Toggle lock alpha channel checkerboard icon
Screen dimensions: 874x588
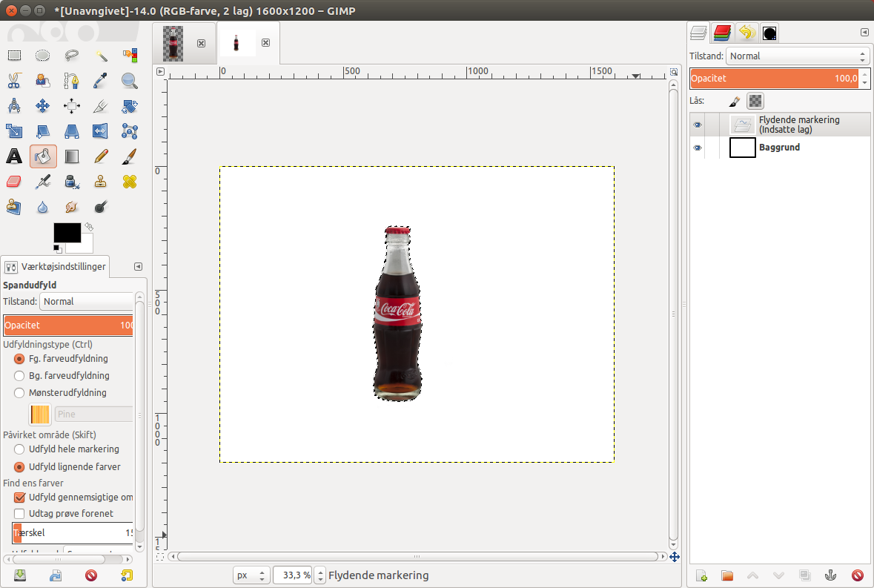pos(755,101)
